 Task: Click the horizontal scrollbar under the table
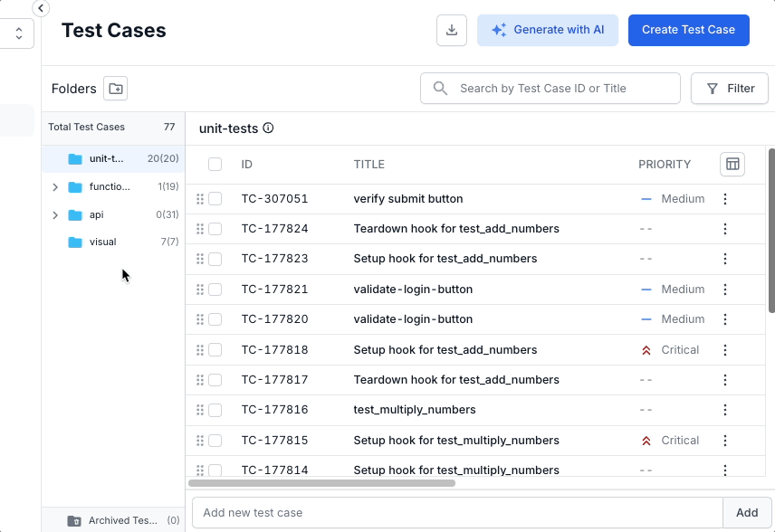321,483
